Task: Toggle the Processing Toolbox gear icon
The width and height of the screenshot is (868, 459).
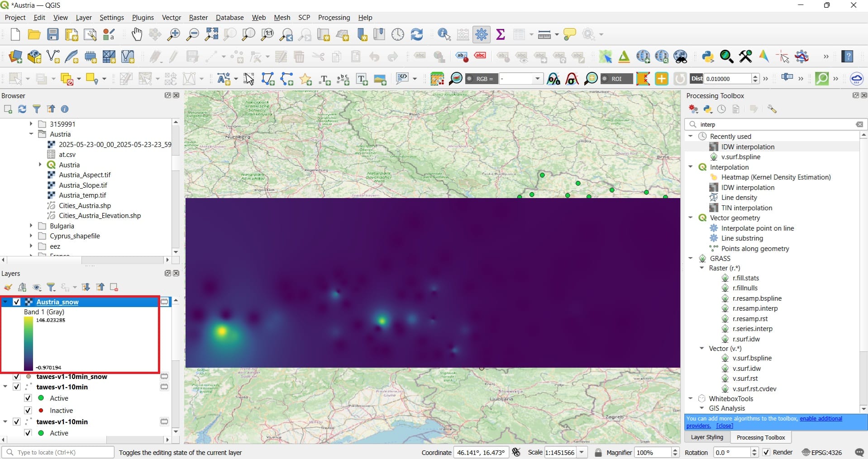Action: coord(482,34)
